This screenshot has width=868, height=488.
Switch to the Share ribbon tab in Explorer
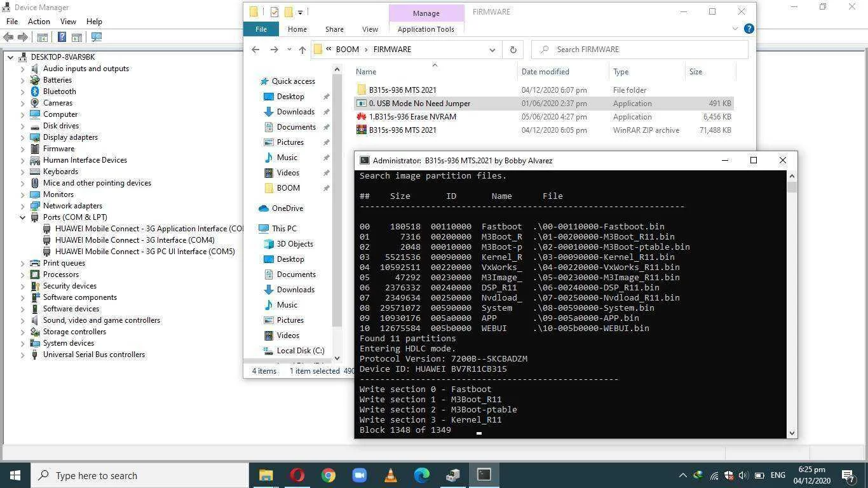tap(334, 29)
